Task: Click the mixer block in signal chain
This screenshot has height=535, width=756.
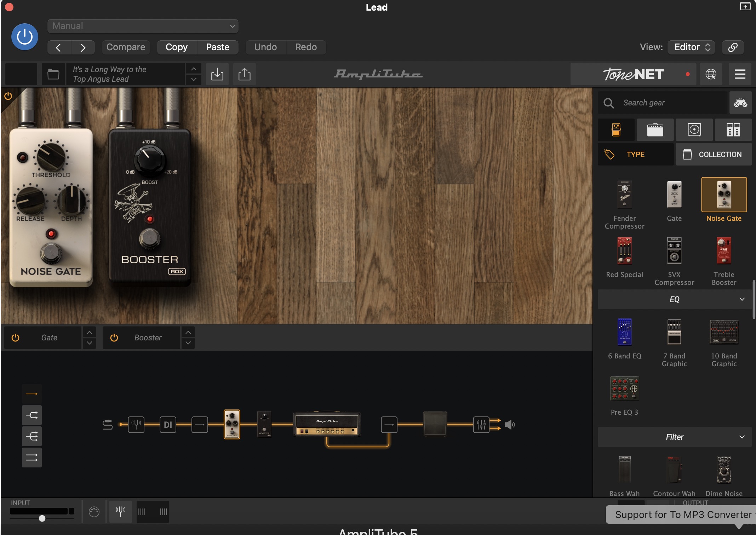Action: [x=481, y=425]
